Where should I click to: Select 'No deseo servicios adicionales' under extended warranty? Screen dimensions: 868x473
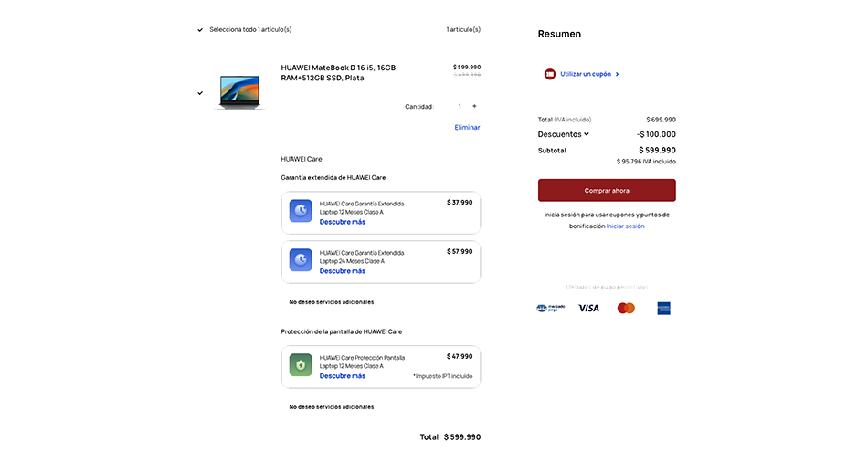pyautogui.click(x=331, y=301)
